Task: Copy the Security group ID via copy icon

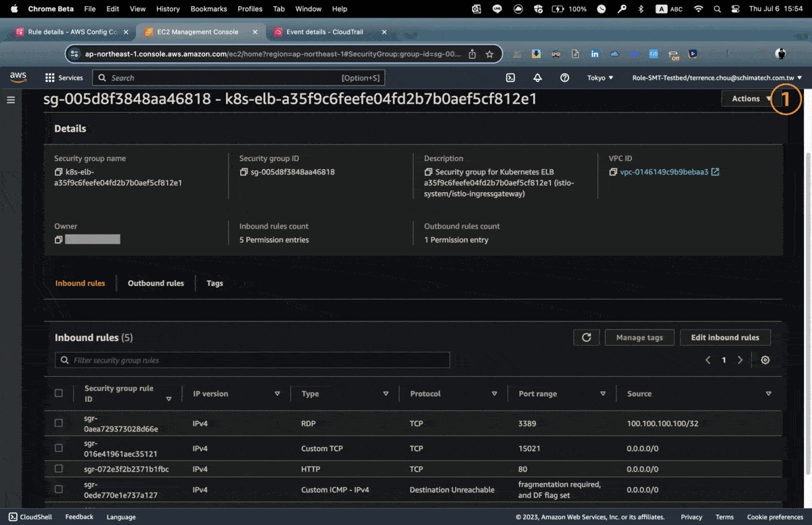Action: click(243, 172)
